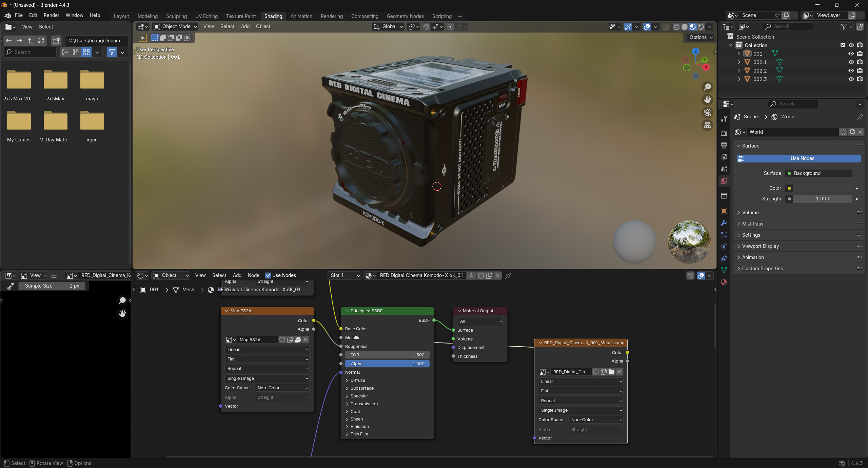Viewport: 868px width, 468px height.
Task: Collapse the Surface panel
Action: (x=798, y=146)
